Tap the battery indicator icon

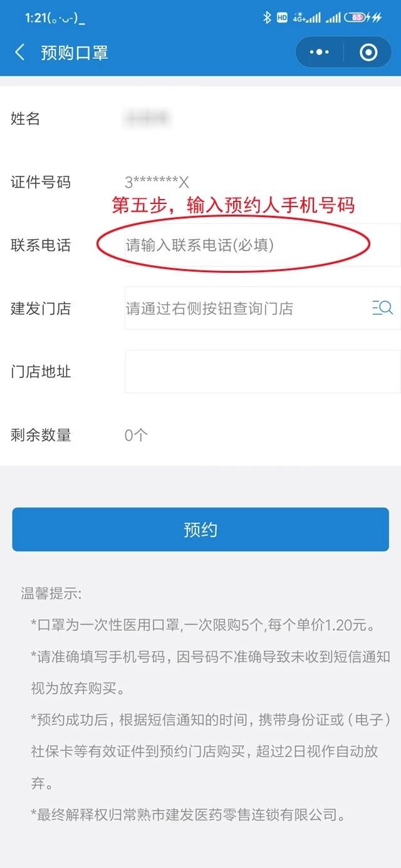point(355,18)
